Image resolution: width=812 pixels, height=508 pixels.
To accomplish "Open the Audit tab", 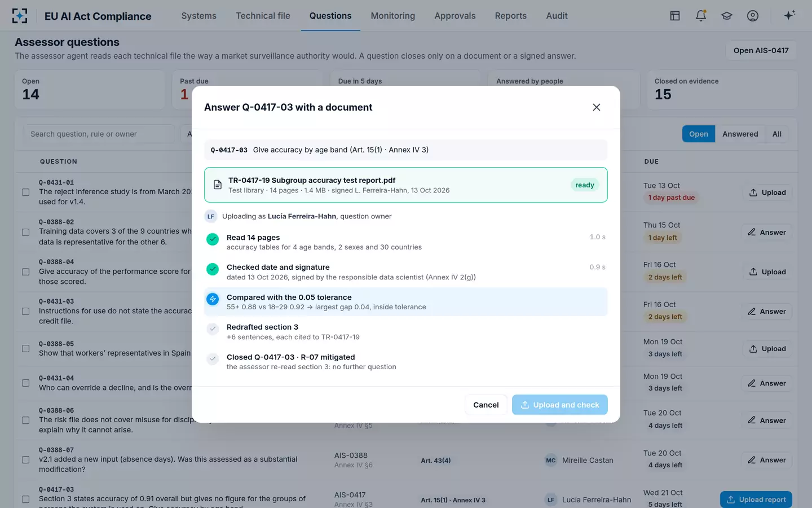I will [x=557, y=16].
